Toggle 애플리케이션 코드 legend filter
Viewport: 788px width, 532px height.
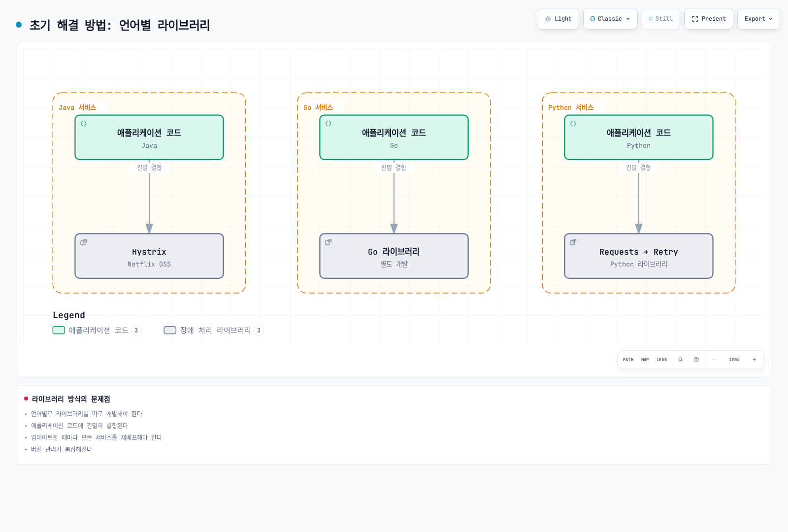point(97,331)
